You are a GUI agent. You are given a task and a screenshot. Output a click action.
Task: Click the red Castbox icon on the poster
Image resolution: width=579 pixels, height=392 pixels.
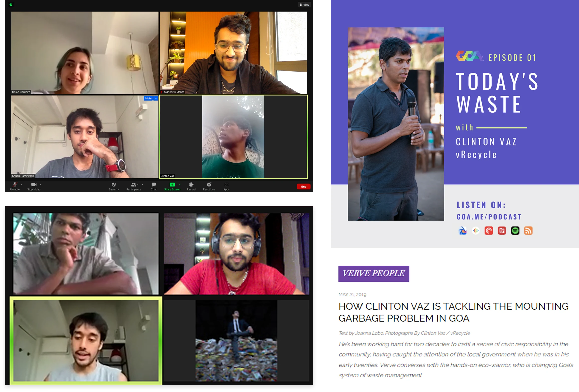pos(502,231)
